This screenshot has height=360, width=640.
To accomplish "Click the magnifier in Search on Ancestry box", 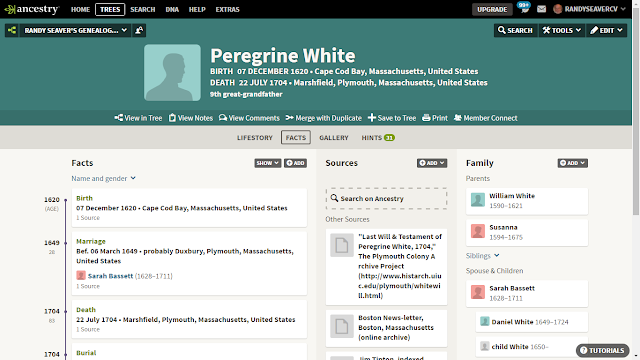I will [334, 198].
